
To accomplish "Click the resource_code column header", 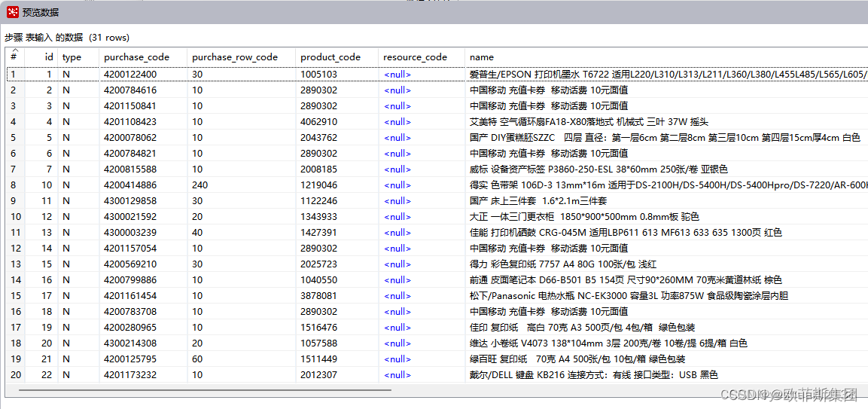I will (422, 56).
